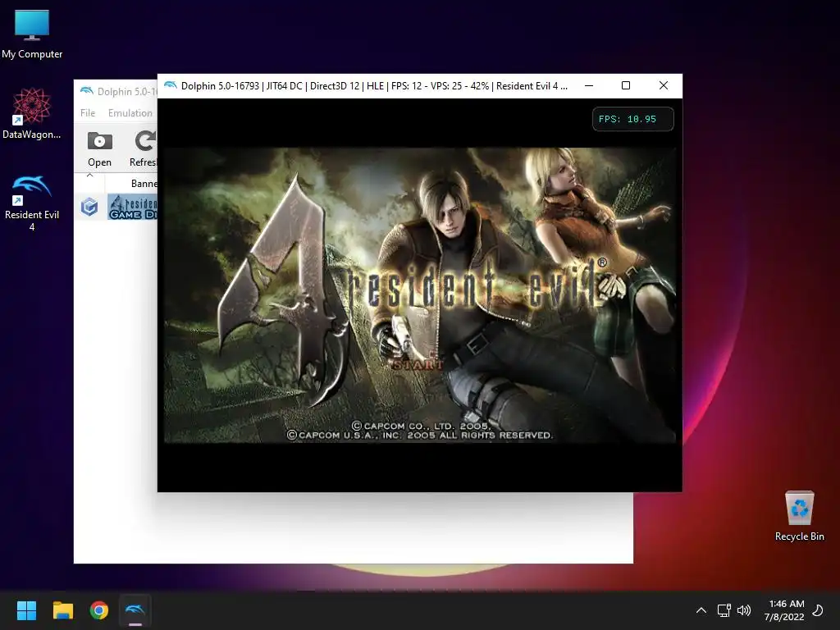Image resolution: width=840 pixels, height=630 pixels.
Task: Open My Computer desktop icon
Action: coord(32,34)
